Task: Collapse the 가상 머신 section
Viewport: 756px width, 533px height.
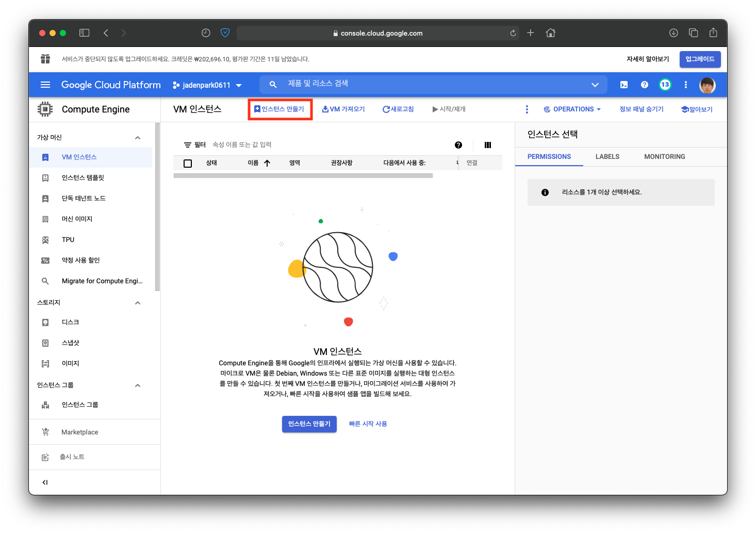Action: (138, 138)
